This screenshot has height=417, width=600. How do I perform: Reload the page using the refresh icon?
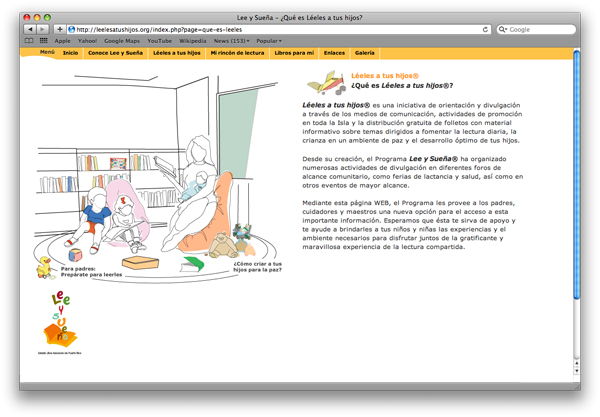tap(486, 30)
